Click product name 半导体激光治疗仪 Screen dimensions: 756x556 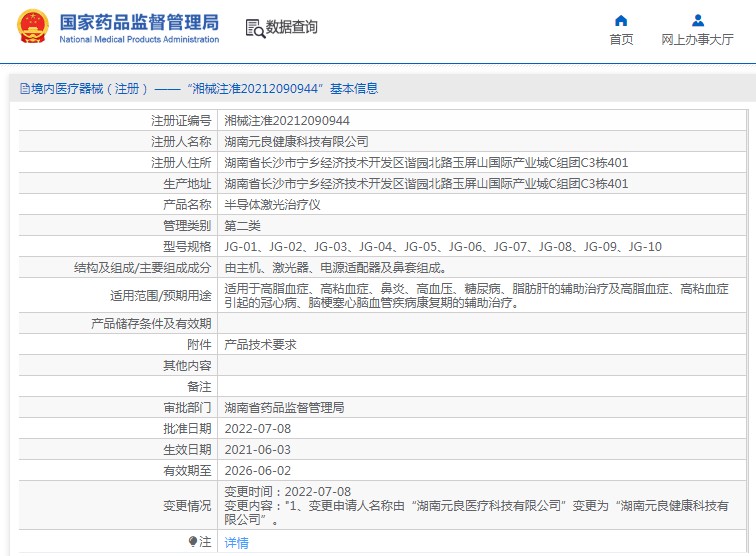coord(272,204)
